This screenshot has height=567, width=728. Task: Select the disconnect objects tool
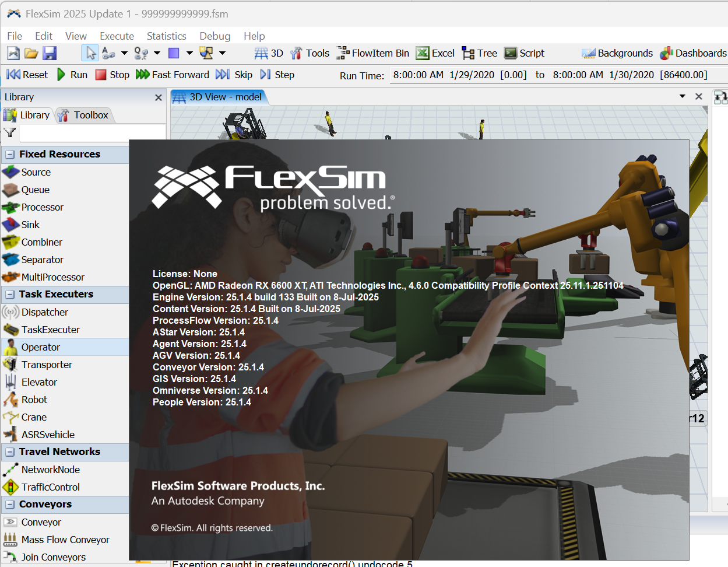coord(141,53)
